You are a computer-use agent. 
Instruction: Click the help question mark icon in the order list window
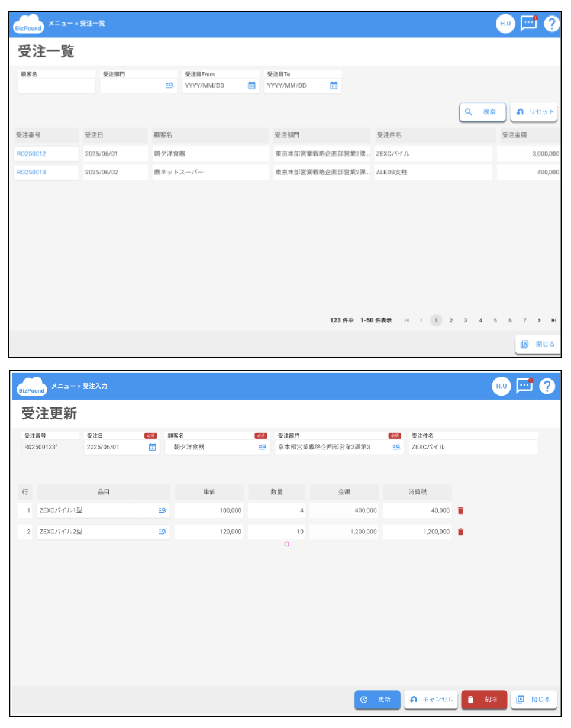(551, 24)
